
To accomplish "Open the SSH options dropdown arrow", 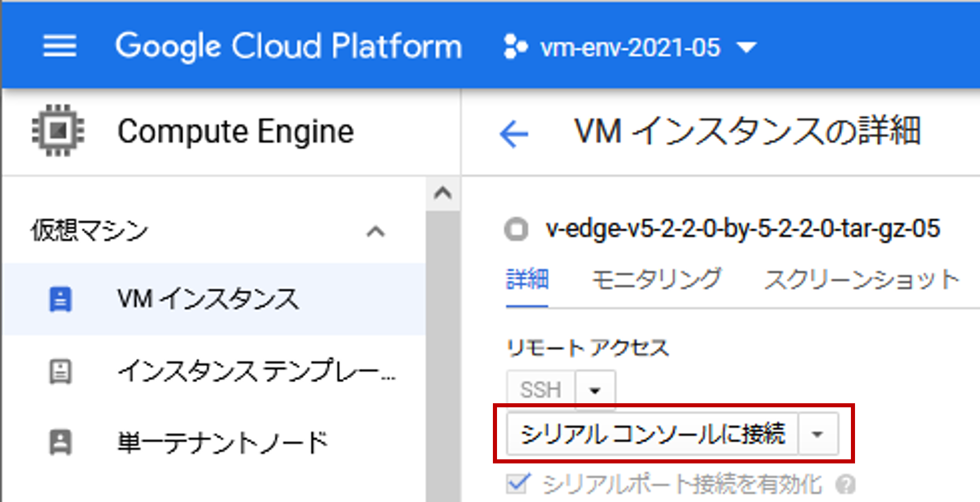I will point(595,390).
